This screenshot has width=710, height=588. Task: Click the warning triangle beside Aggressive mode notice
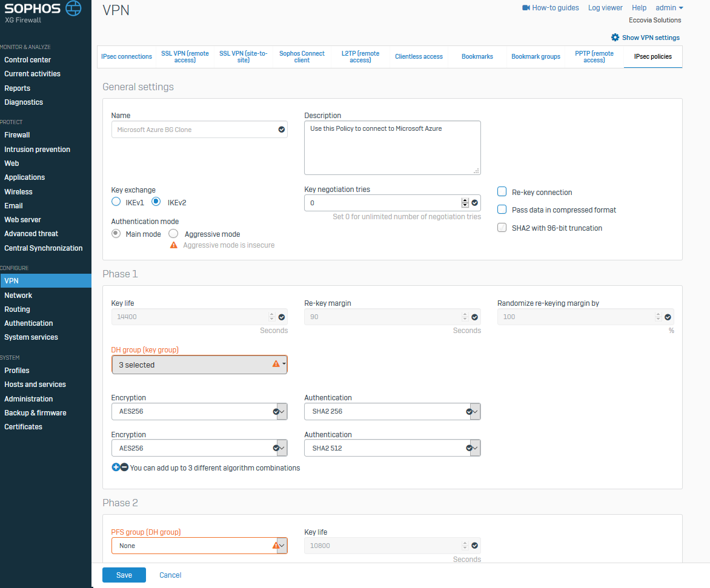pos(174,245)
